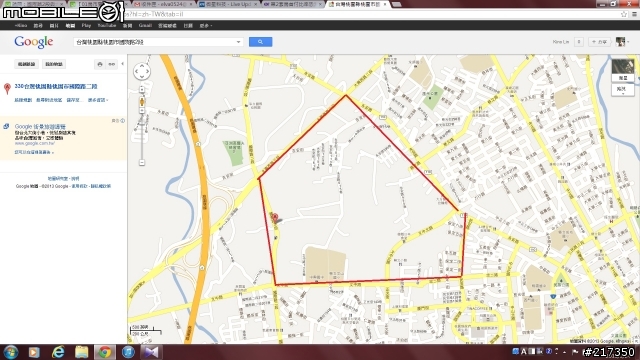Viewport: 640px width, 360px height.
Task: Click the bookmark star in address bar
Action: pos(624,14)
